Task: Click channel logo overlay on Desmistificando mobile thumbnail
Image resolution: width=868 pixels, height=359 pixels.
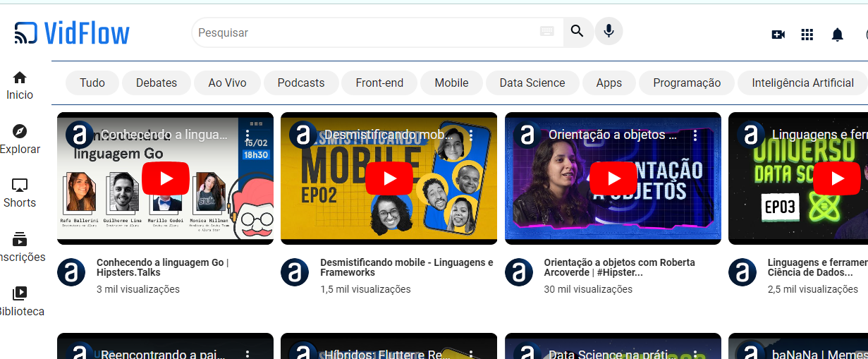Action: tap(303, 134)
